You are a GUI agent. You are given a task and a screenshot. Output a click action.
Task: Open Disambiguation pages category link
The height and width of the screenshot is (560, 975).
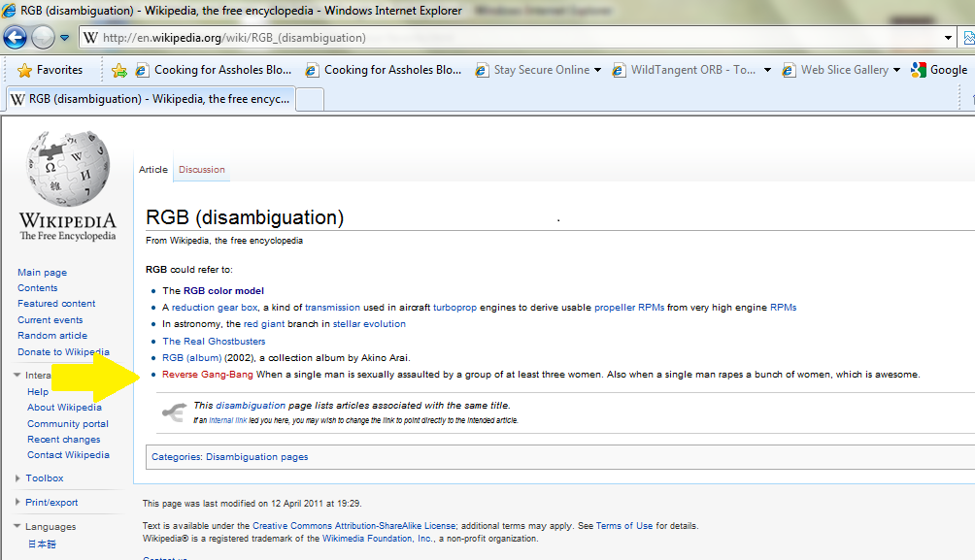[256, 457]
